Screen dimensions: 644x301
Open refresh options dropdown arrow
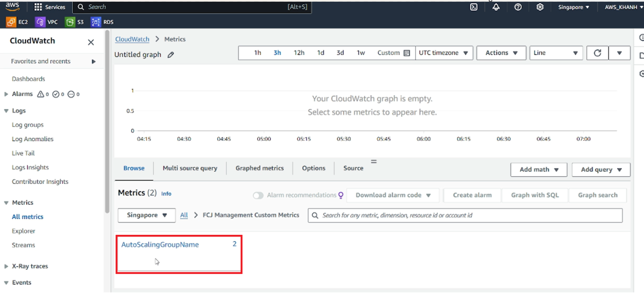tap(619, 53)
